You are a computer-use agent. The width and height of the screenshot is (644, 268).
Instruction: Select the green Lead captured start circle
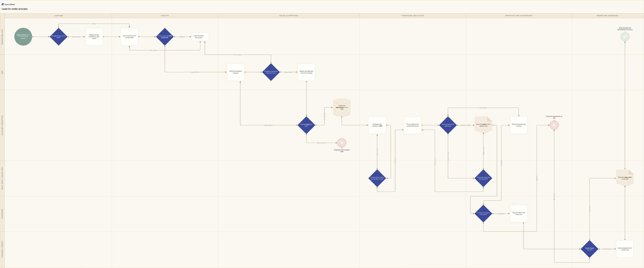[x=23, y=37]
